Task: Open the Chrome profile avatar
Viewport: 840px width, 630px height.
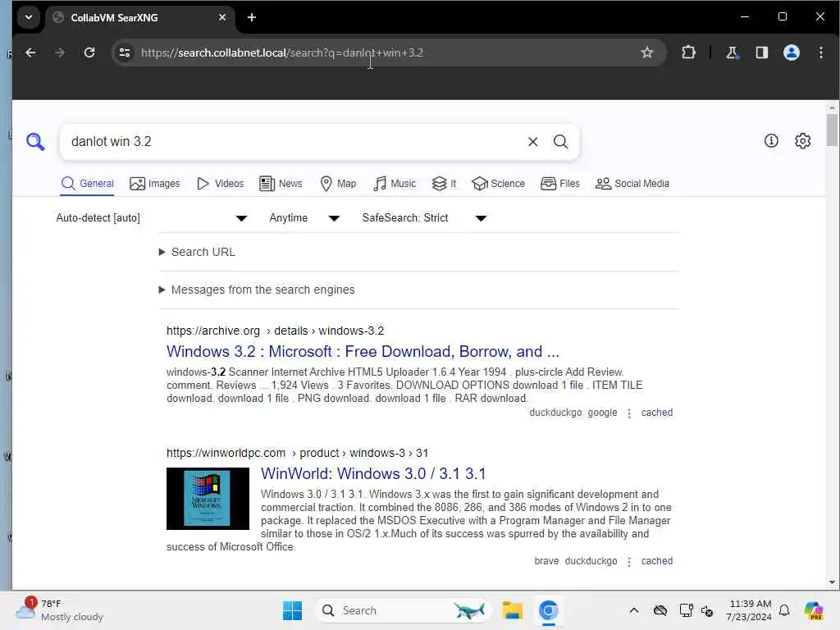Action: pos(792,52)
